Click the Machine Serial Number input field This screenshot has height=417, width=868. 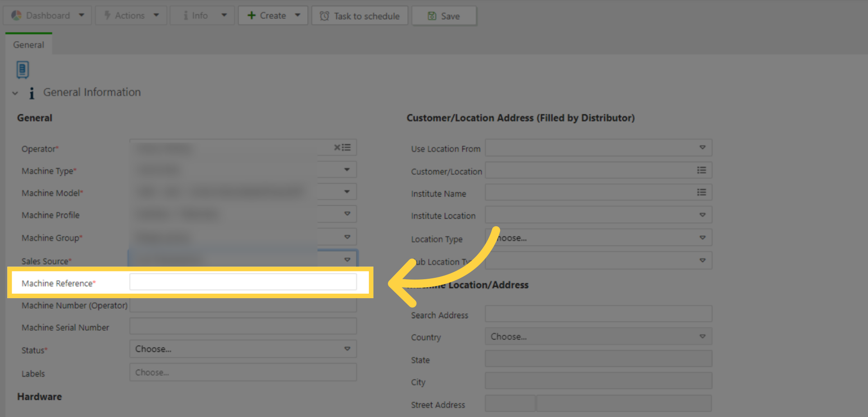243,326
